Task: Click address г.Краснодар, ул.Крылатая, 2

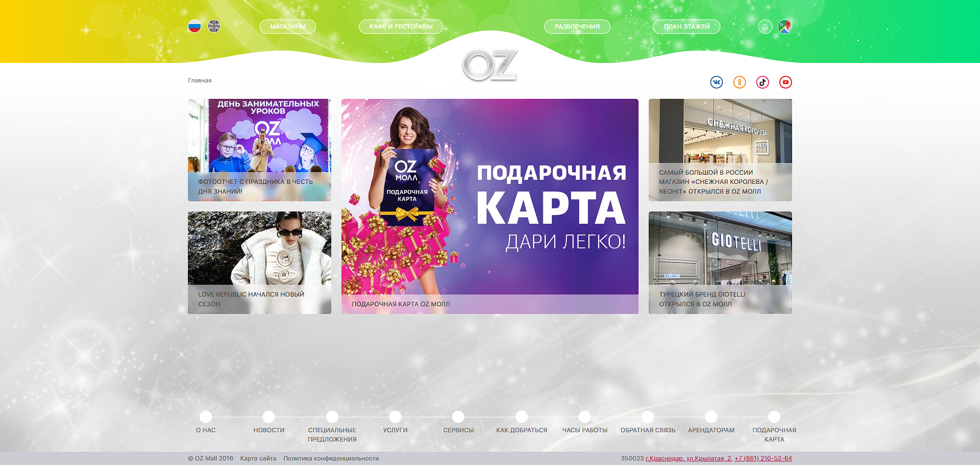Action: (689, 458)
